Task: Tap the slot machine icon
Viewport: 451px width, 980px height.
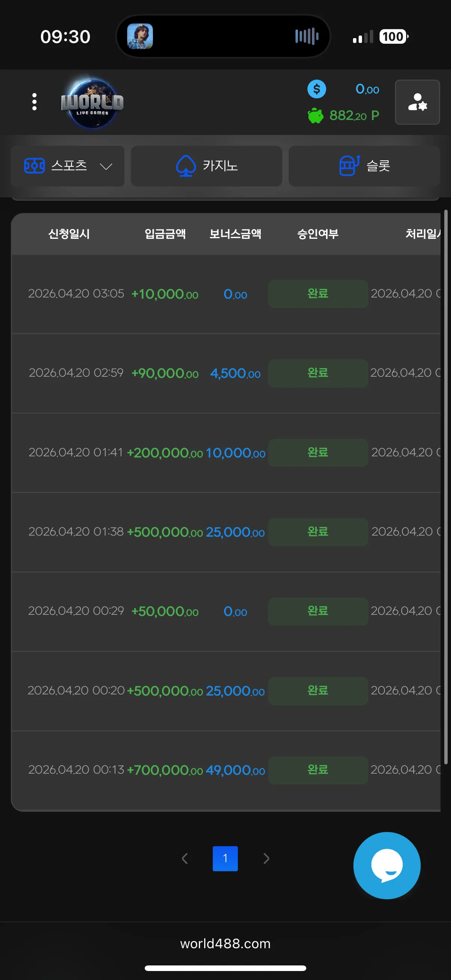Action: 349,166
